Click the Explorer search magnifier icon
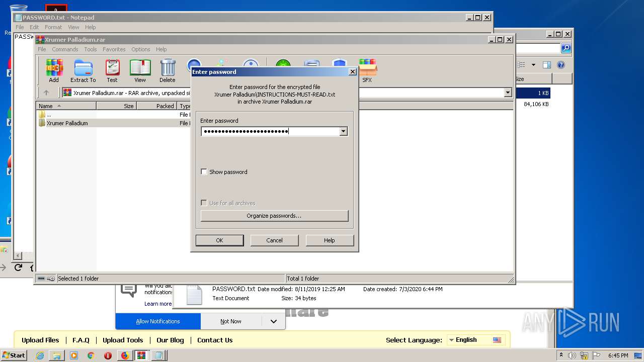This screenshot has width=644, height=362. [566, 48]
